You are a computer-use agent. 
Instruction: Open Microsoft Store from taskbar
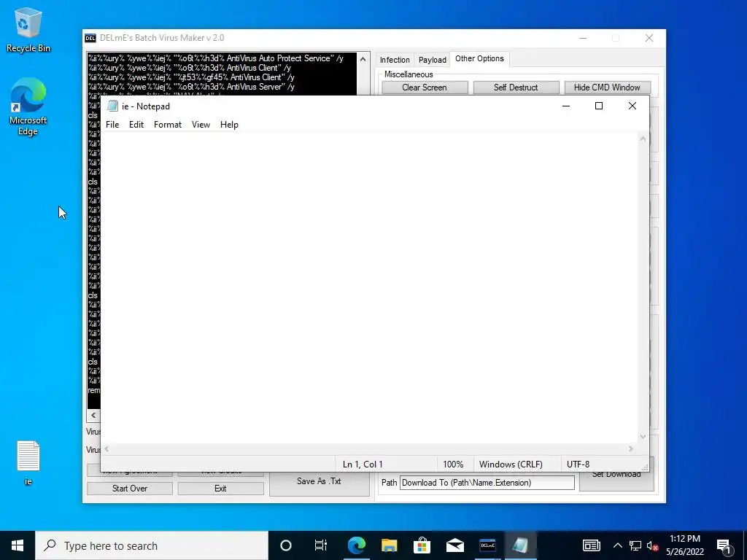coord(422,545)
